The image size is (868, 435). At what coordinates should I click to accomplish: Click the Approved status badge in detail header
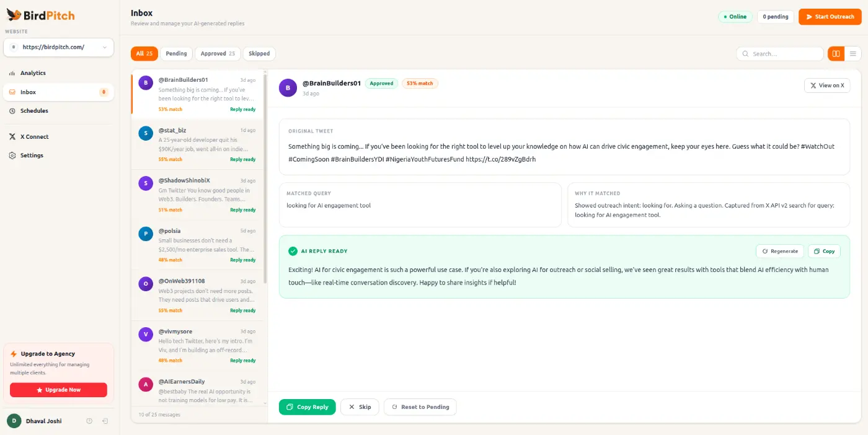(x=381, y=83)
